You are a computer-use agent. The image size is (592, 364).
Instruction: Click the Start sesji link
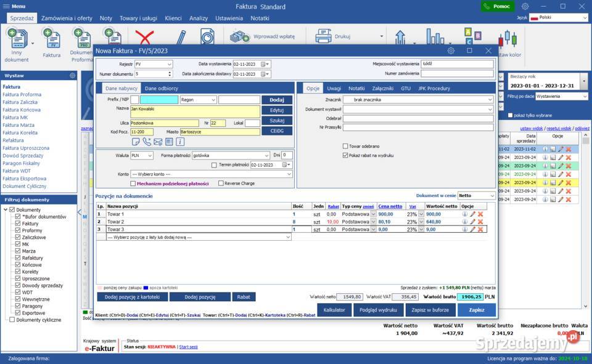pos(188,347)
